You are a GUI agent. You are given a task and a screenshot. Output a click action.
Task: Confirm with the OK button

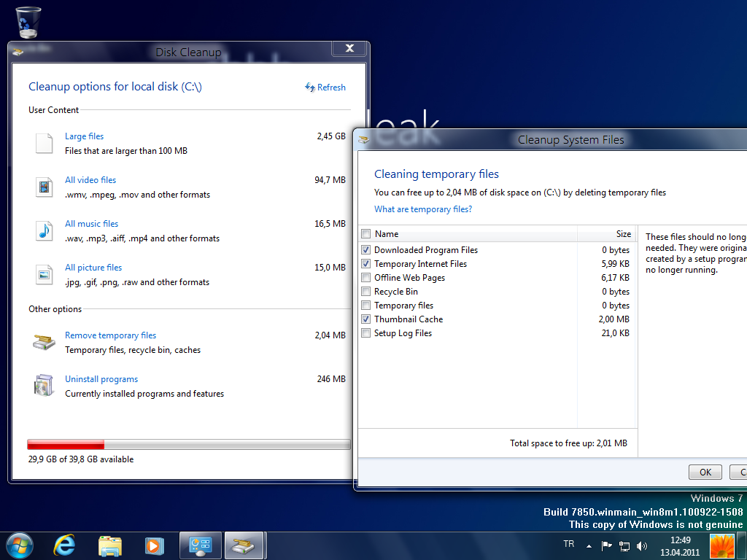[705, 472]
